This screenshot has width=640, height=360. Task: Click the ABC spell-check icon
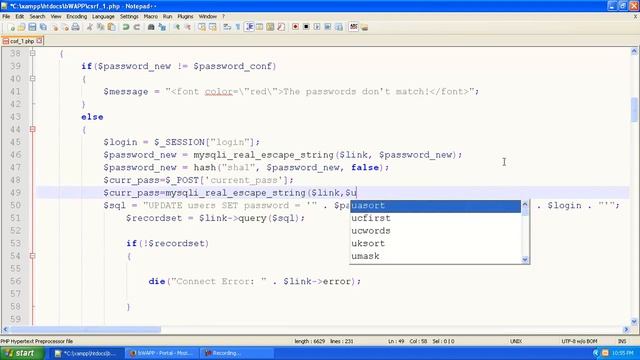click(x=353, y=27)
